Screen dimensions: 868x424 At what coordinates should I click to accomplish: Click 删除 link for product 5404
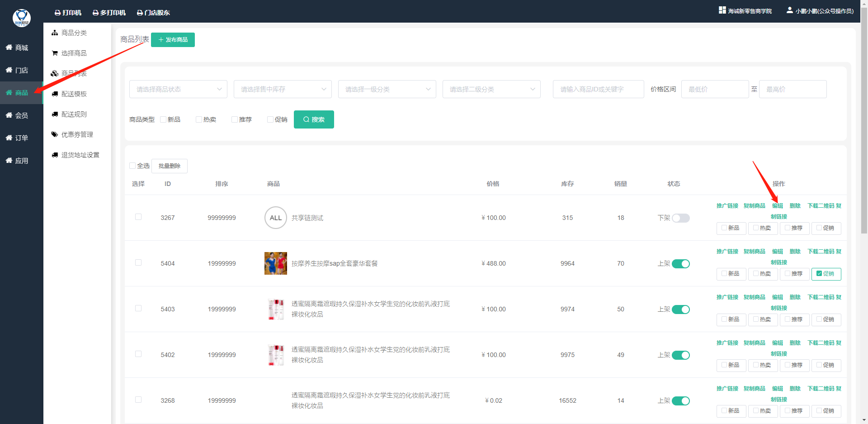(795, 252)
